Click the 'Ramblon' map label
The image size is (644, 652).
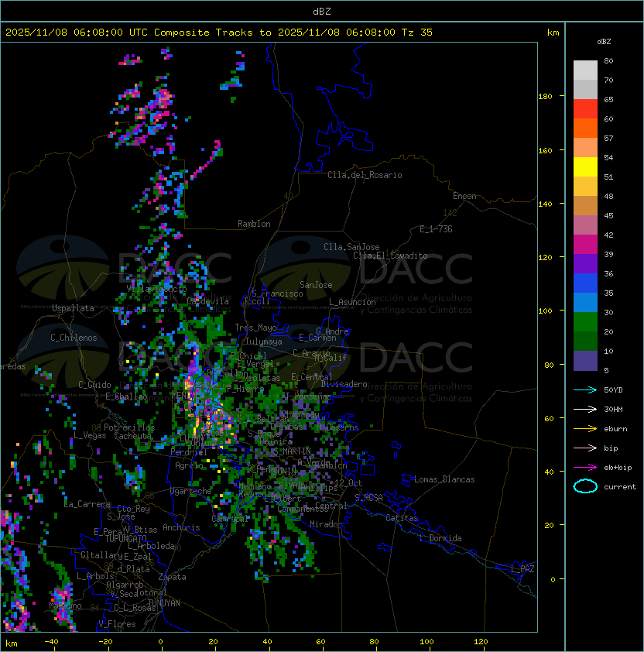tap(254, 224)
